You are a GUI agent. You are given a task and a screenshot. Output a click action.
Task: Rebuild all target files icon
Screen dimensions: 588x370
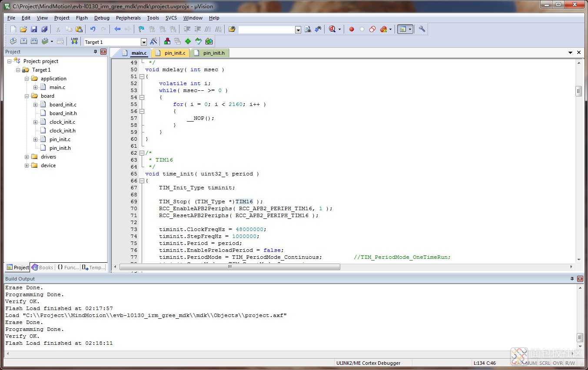pyautogui.click(x=34, y=41)
